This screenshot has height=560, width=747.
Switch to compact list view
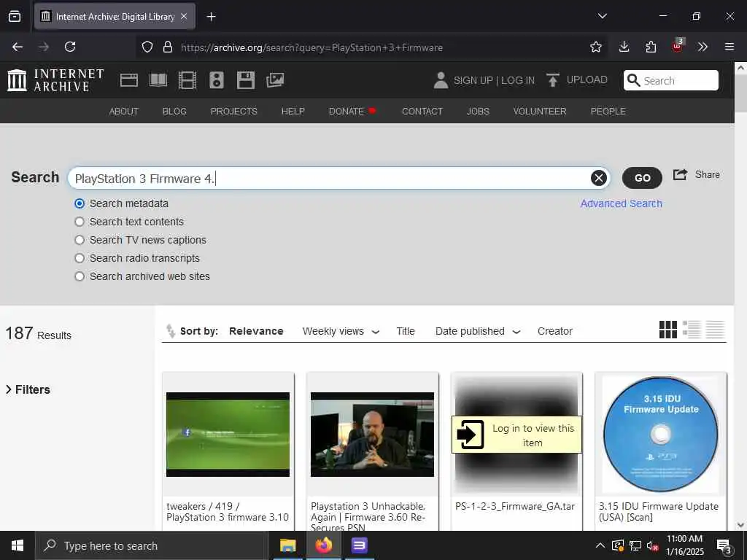point(715,330)
